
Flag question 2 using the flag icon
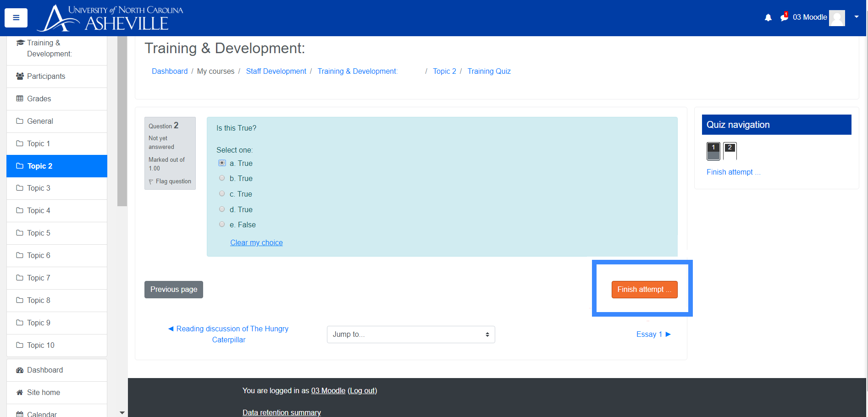click(x=151, y=182)
